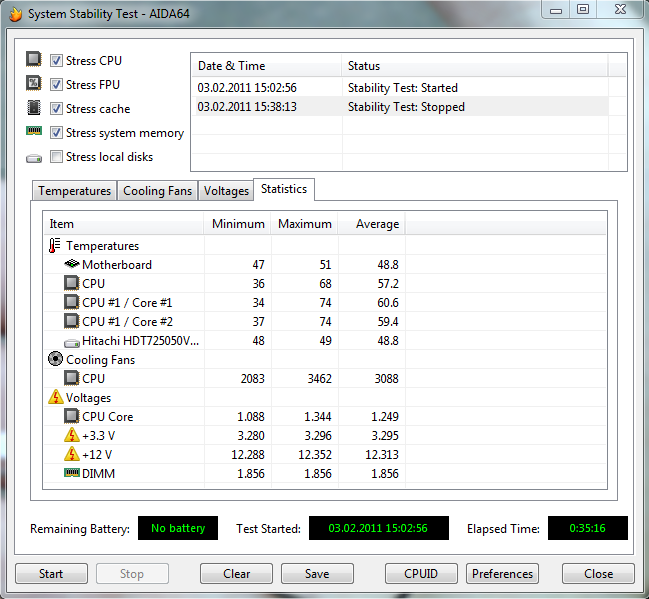Screen dimensions: 649x599
Task: Click the +3.3 V minimum value 3.280
Action: click(x=251, y=435)
